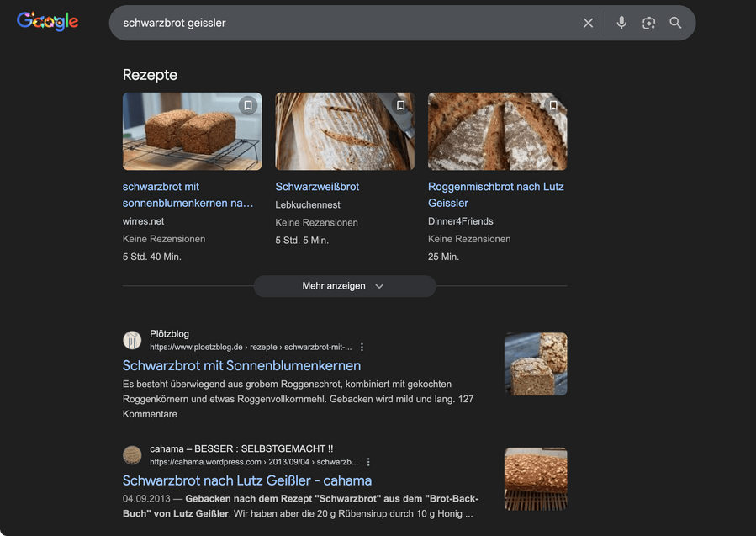
Task: Bookmark the Schwarzweißbrot recipe card
Action: pyautogui.click(x=400, y=104)
